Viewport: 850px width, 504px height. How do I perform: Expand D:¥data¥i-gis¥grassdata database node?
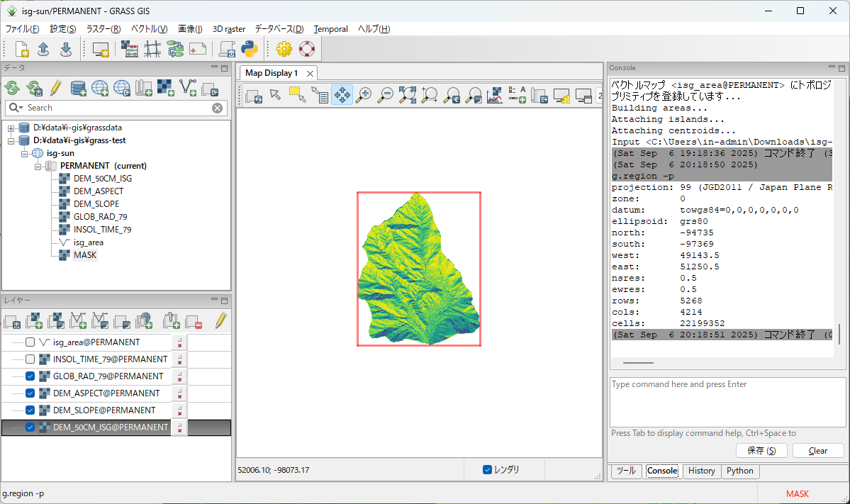click(x=11, y=128)
